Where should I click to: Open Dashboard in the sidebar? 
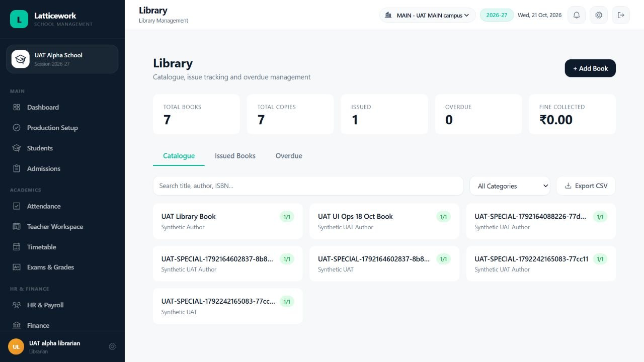click(x=62, y=107)
